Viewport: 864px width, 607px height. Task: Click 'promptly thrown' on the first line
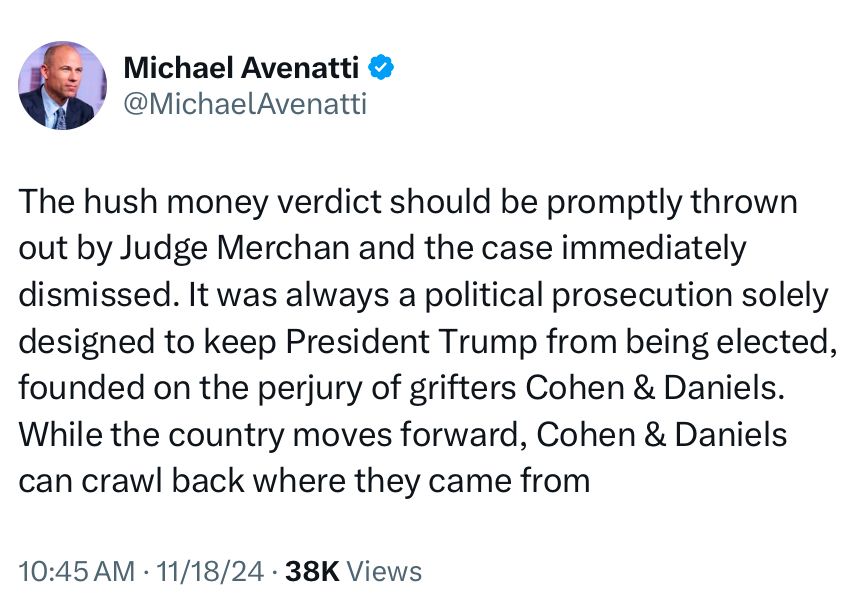tap(672, 202)
